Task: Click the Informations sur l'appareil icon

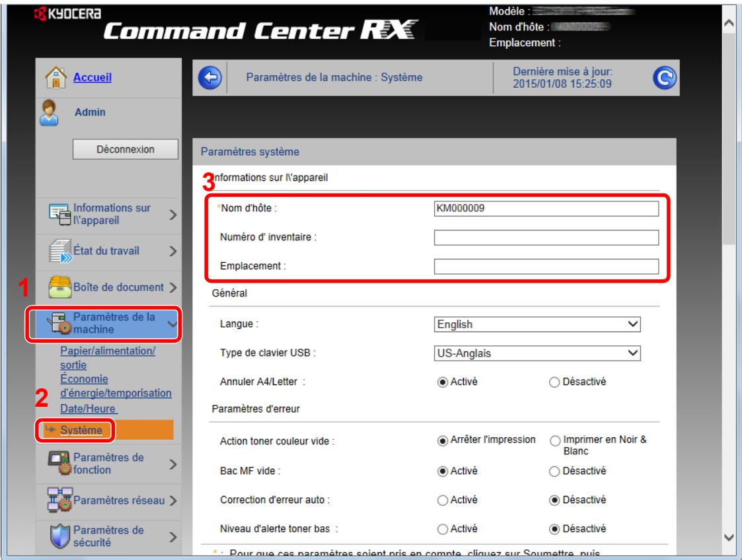Action: point(60,214)
